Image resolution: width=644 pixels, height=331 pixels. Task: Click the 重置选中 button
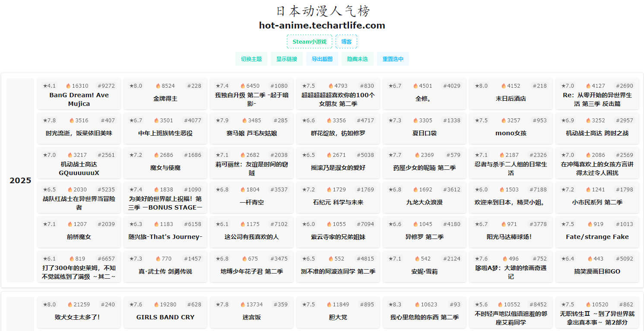[x=393, y=59]
